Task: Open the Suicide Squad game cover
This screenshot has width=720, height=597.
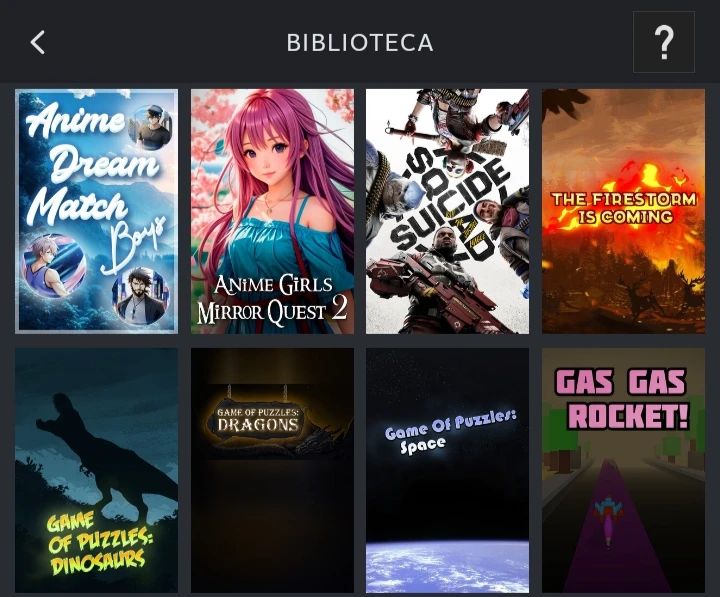Action: [x=447, y=211]
